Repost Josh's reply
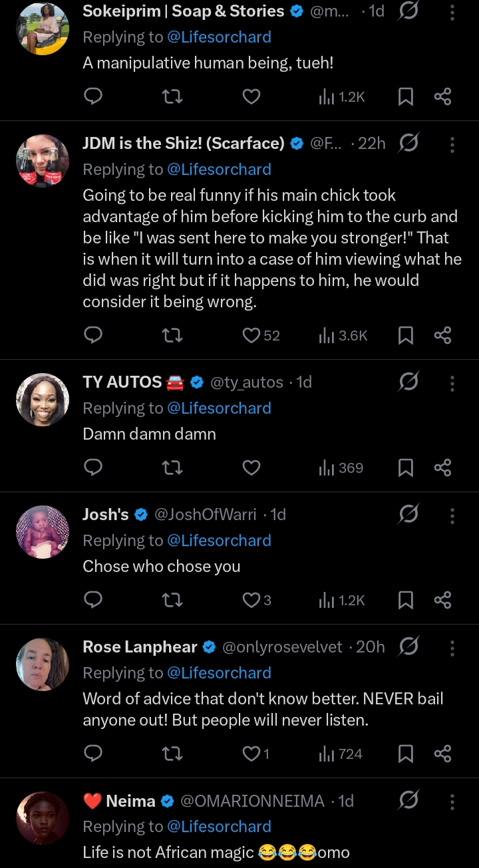 pyautogui.click(x=172, y=600)
